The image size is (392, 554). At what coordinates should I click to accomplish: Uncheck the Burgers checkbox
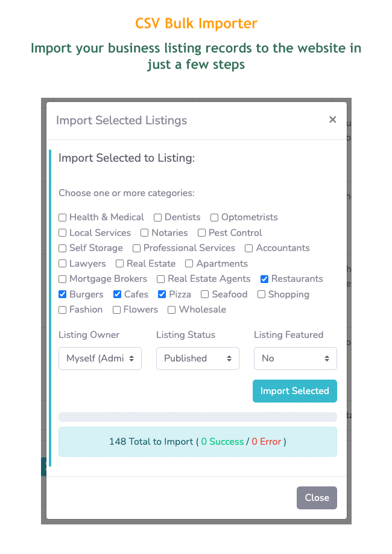63,295
